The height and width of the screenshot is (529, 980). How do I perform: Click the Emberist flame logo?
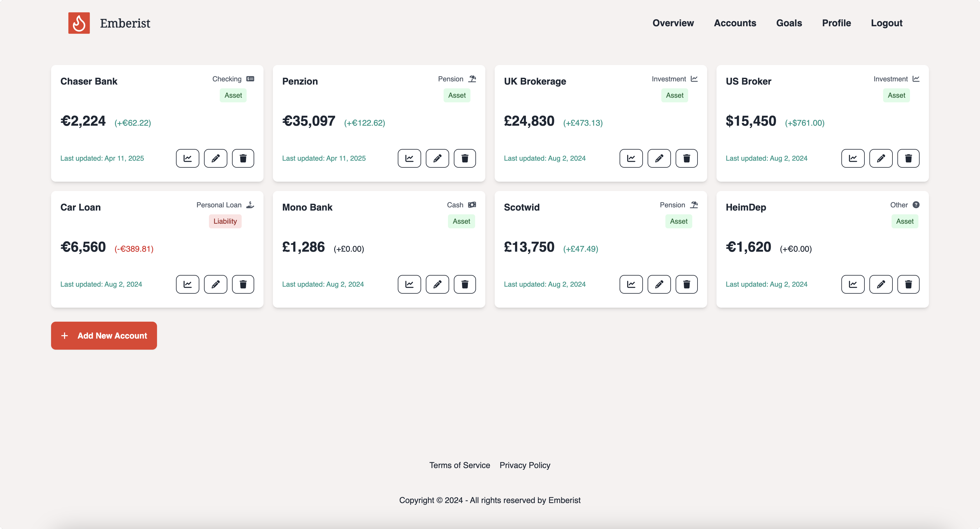pyautogui.click(x=79, y=23)
